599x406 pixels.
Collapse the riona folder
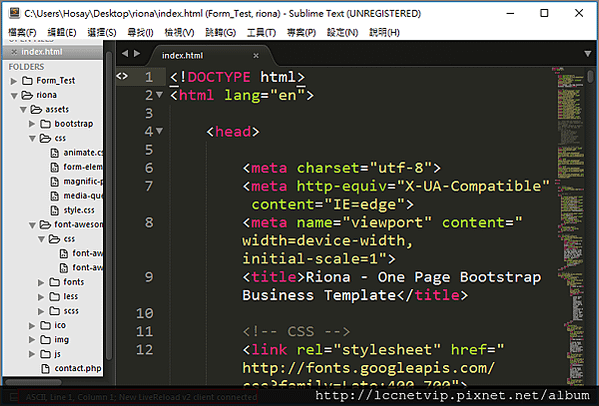pyautogui.click(x=14, y=95)
